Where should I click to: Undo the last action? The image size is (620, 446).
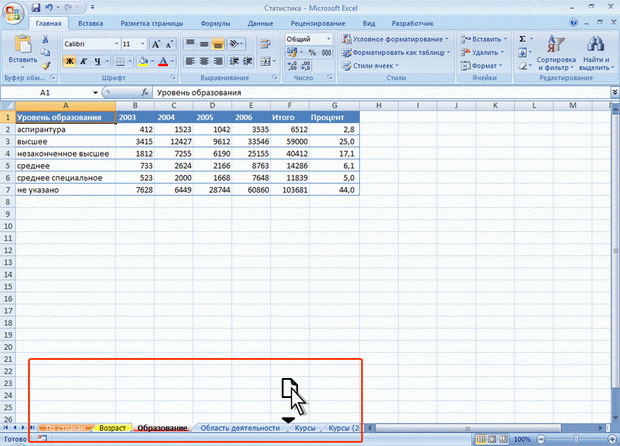click(49, 8)
